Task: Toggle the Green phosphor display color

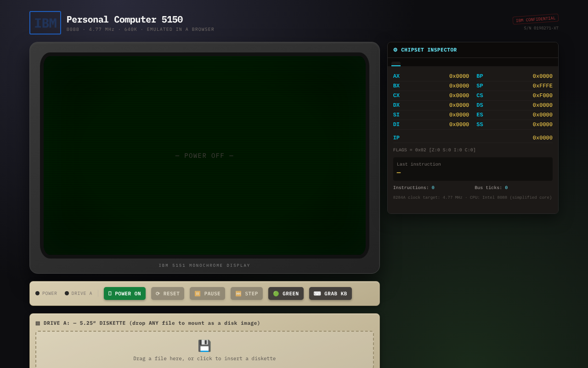Action: (x=286, y=293)
